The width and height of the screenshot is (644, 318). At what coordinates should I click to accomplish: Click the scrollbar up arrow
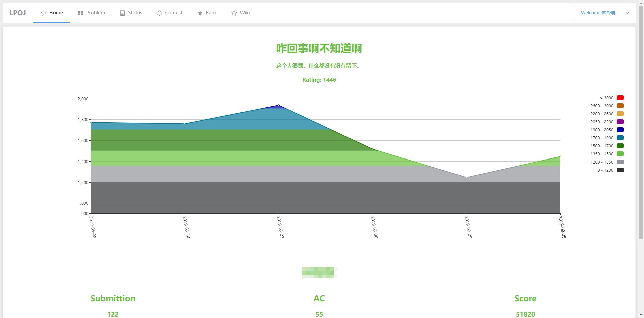[642, 2]
